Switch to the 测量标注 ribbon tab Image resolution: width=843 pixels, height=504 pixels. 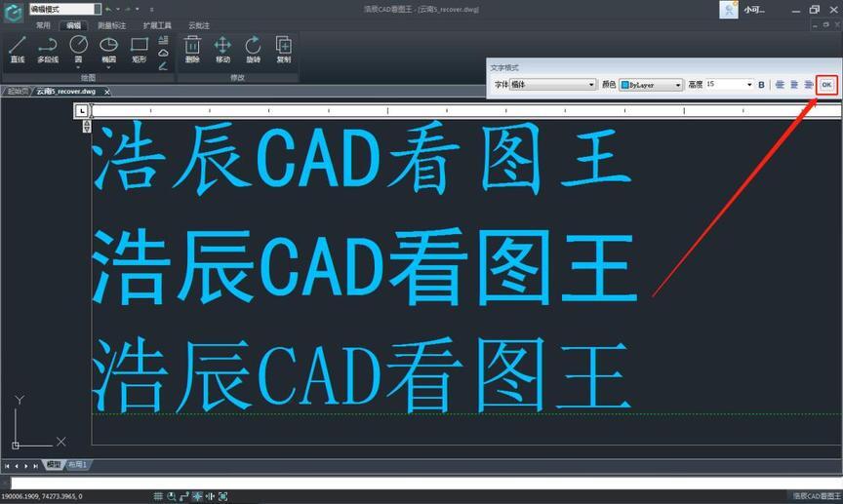click(x=112, y=25)
